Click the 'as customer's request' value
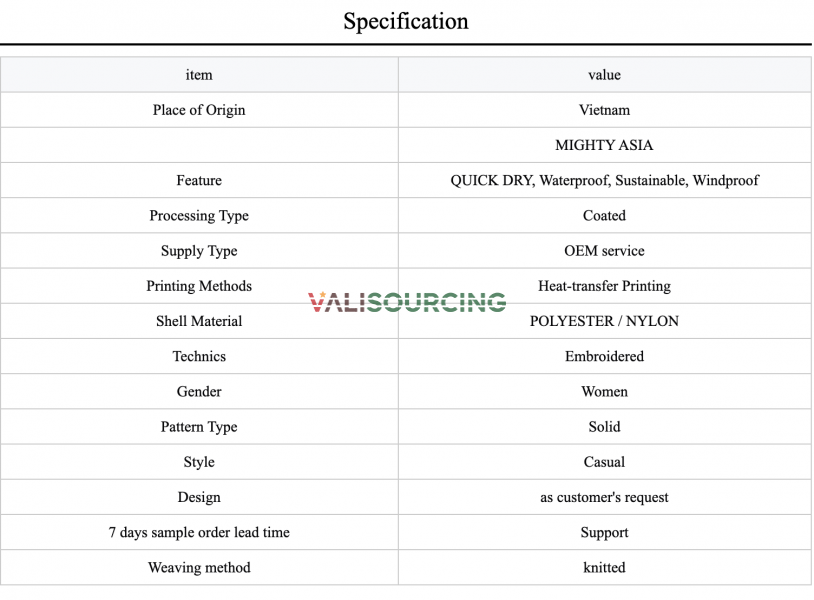Viewport: 814px width, 600px height. click(604, 497)
